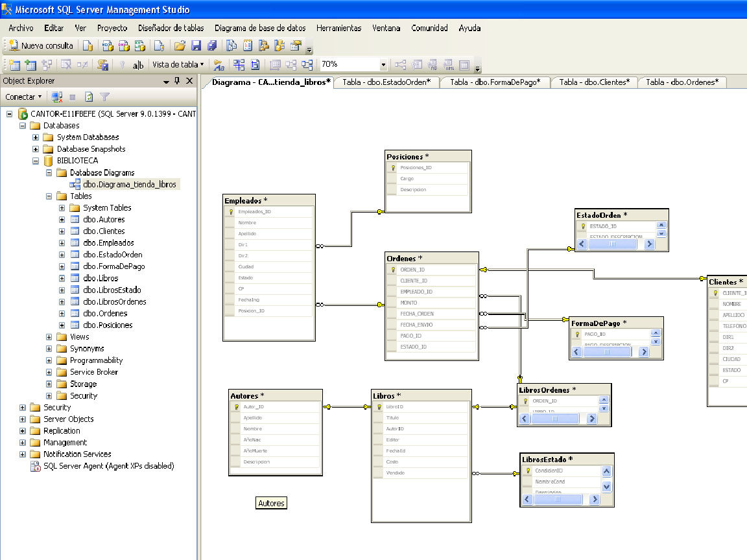747x560 pixels.
Task: Click the Set Primary Key icon
Action: (123, 64)
